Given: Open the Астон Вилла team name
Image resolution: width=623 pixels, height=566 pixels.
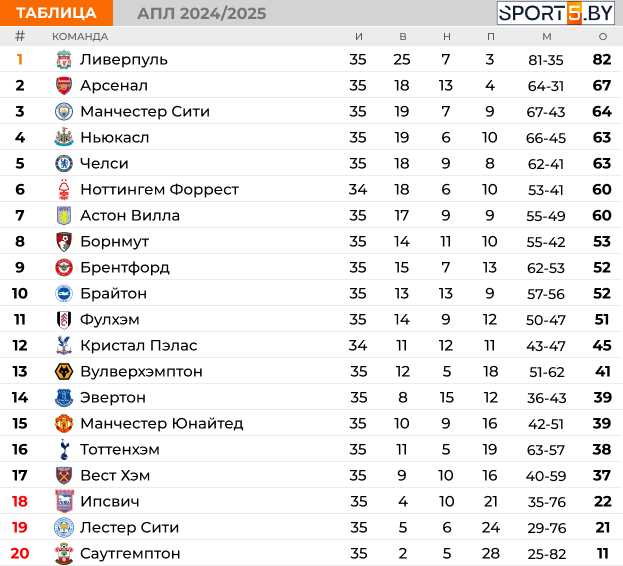Looking at the screenshot, I should [x=130, y=216].
